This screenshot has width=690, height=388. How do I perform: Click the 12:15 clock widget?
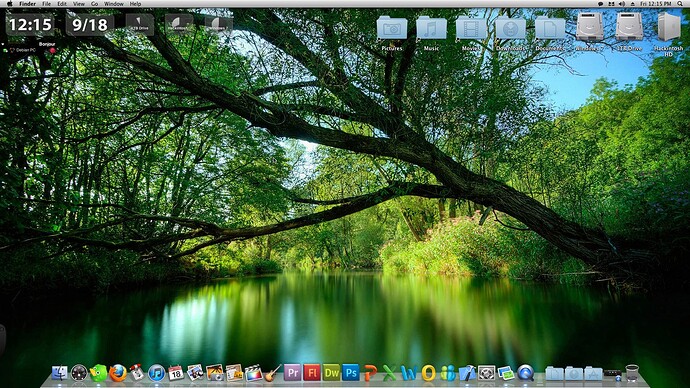coord(30,25)
